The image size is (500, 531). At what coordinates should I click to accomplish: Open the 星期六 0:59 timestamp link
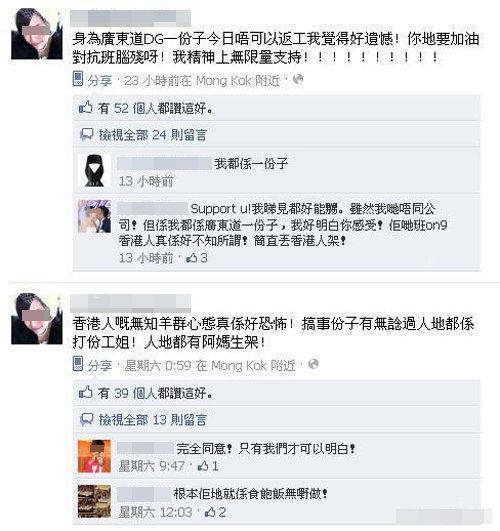158,365
